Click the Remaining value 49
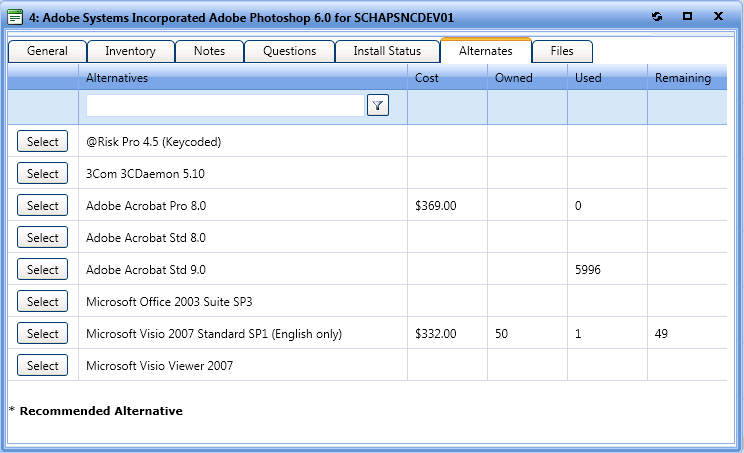Image resolution: width=744 pixels, height=453 pixels. (x=661, y=333)
